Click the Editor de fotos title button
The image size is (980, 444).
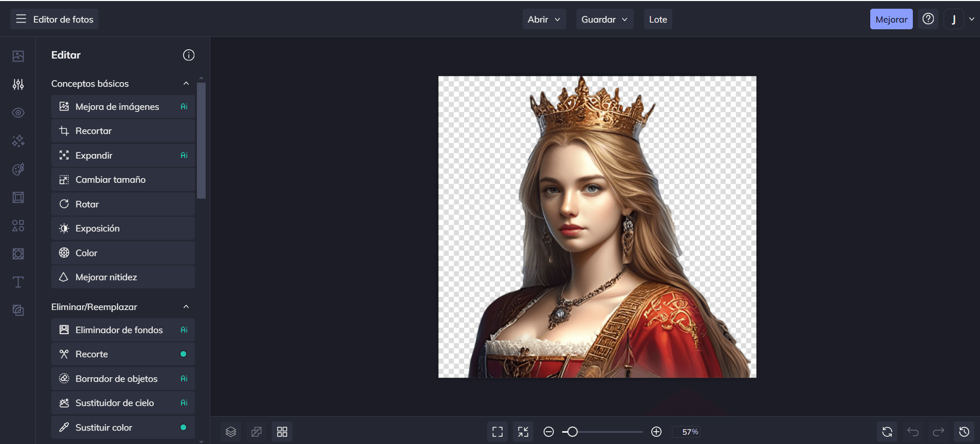coord(54,19)
